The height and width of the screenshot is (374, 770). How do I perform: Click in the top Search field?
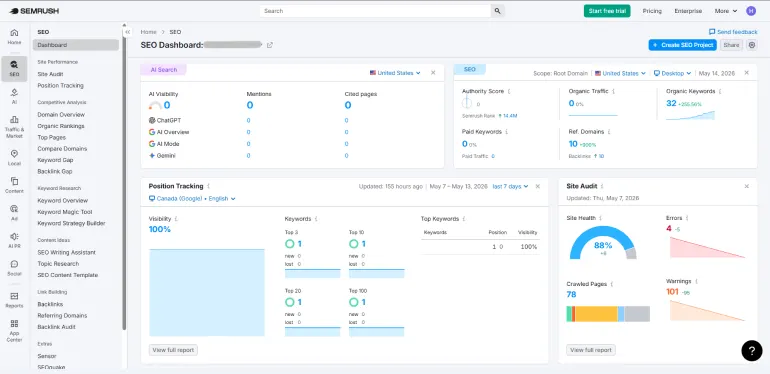[x=376, y=11]
